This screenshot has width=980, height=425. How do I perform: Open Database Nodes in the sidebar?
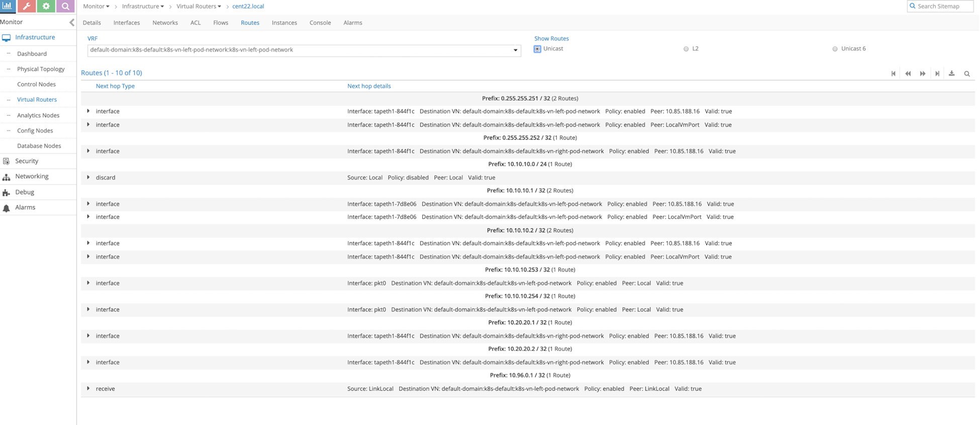click(x=39, y=146)
